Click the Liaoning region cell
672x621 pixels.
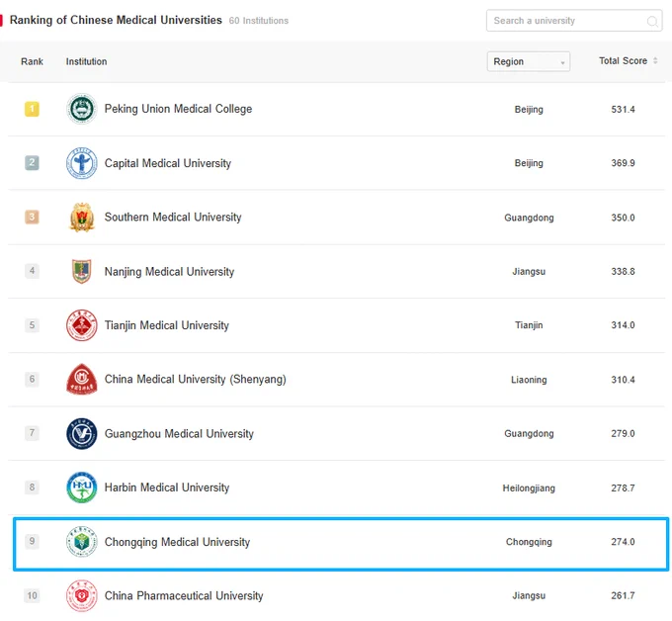(529, 380)
